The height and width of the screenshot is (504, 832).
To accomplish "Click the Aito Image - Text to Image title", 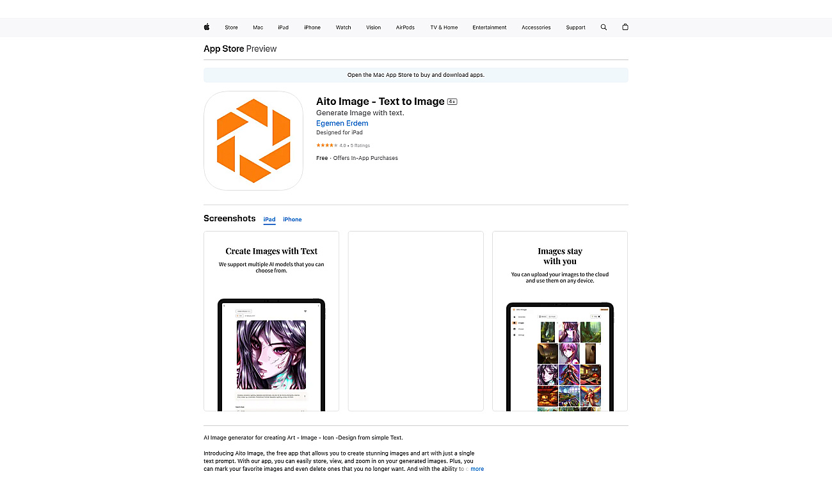I will point(380,101).
